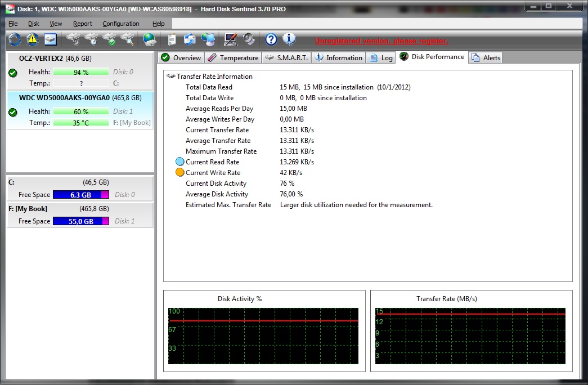
Task: Switch to the S.M.A.R.T. tab
Action: click(x=286, y=58)
